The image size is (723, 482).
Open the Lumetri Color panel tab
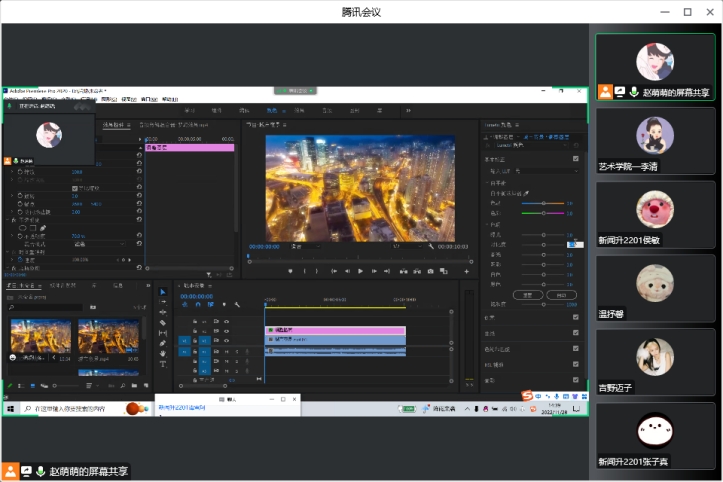498,125
